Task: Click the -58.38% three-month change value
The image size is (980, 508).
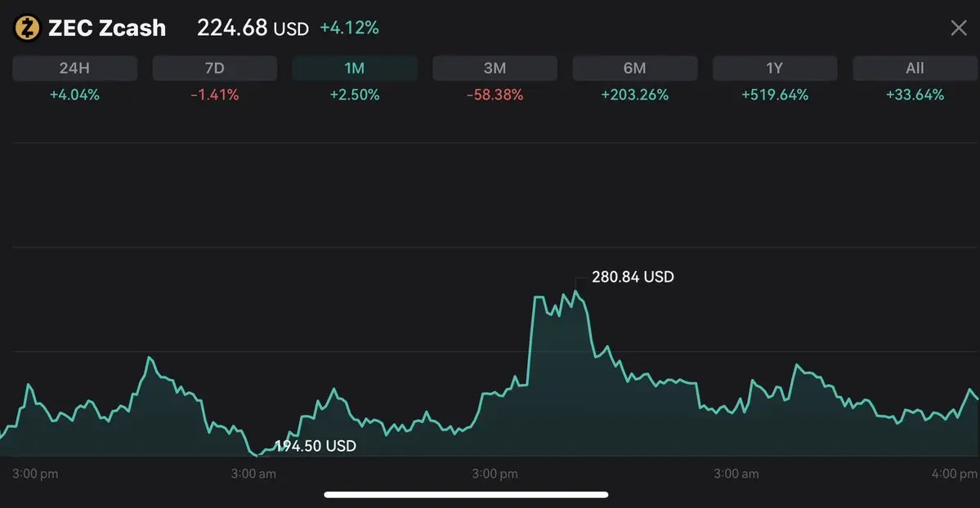Action: (x=494, y=95)
